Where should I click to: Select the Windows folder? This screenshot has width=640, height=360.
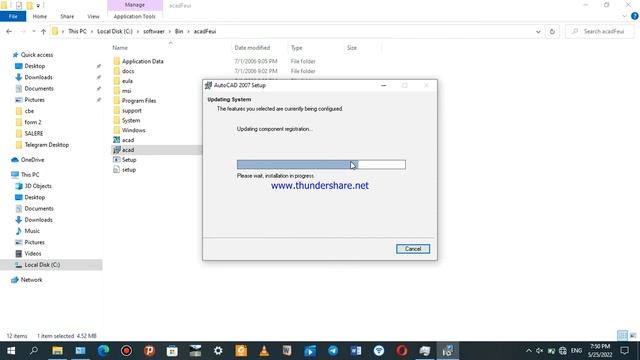(x=133, y=130)
